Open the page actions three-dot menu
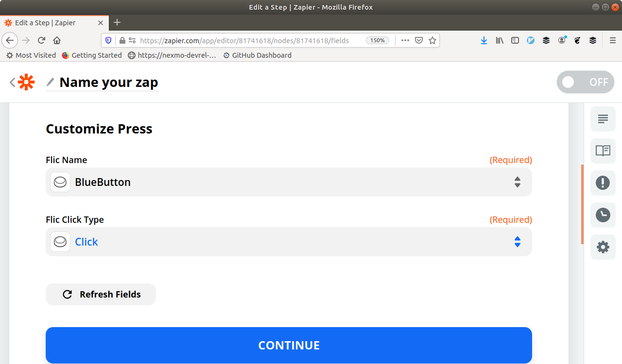The height and width of the screenshot is (364, 622). point(405,40)
